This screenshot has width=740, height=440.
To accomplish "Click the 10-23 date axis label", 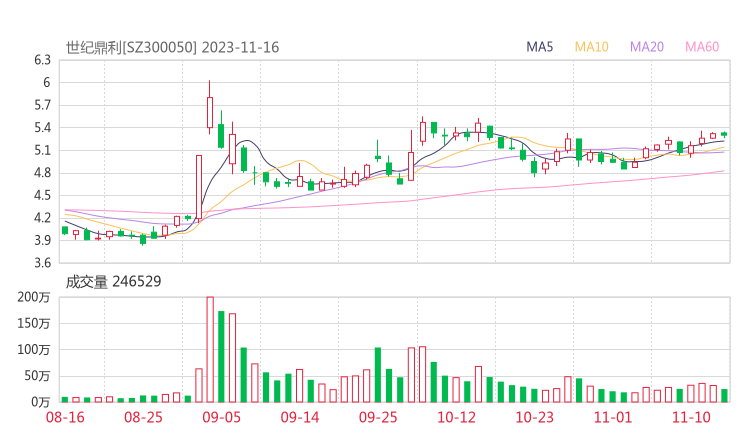I will click(534, 417).
